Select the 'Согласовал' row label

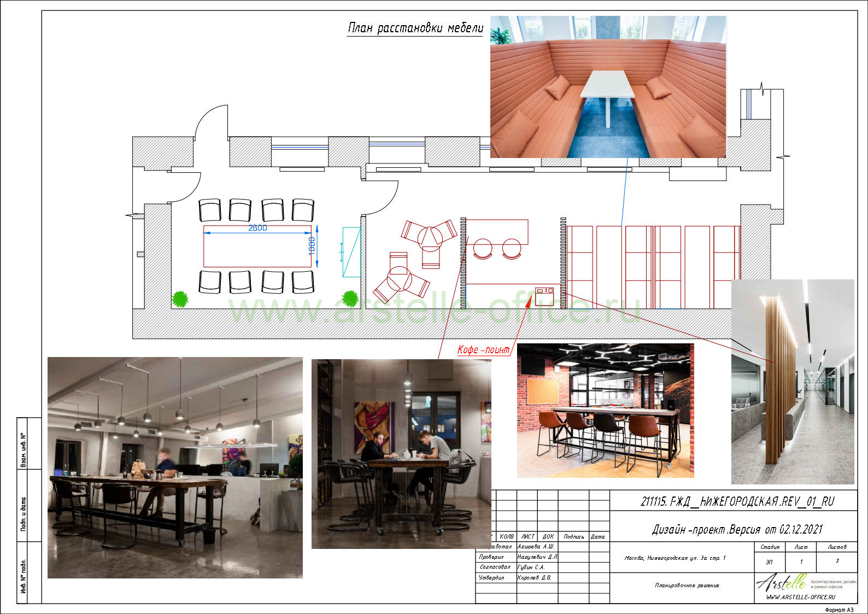[x=495, y=568]
